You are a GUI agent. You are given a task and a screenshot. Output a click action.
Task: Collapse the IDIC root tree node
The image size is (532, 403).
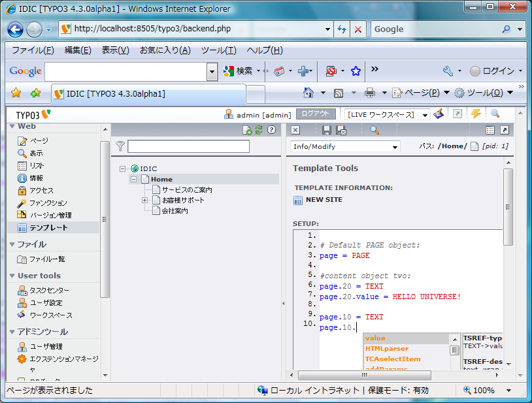pyautogui.click(x=122, y=169)
